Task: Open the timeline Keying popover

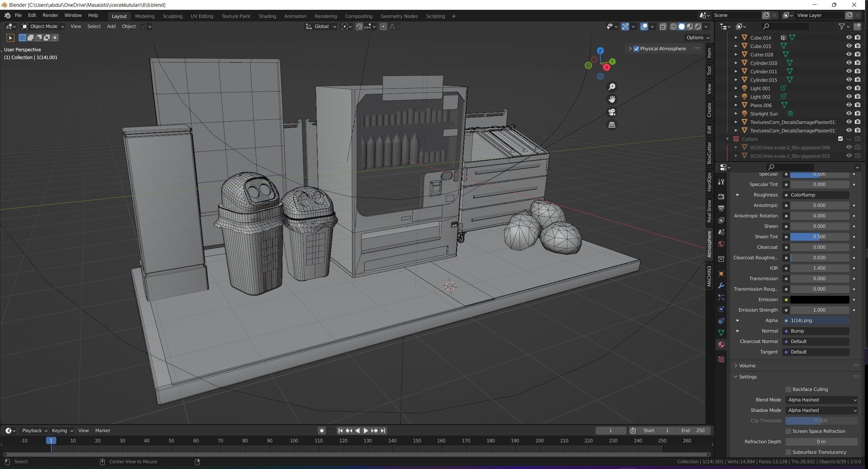Action: tap(62, 431)
